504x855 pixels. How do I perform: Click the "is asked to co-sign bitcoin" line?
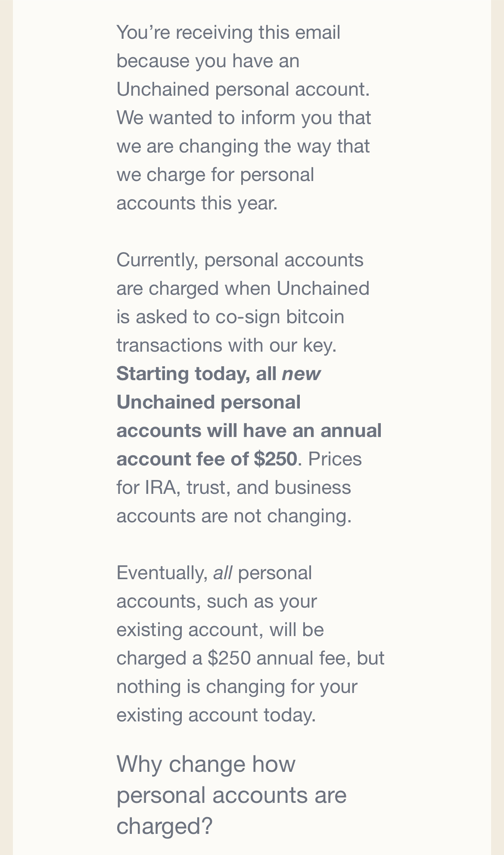pos(230,317)
